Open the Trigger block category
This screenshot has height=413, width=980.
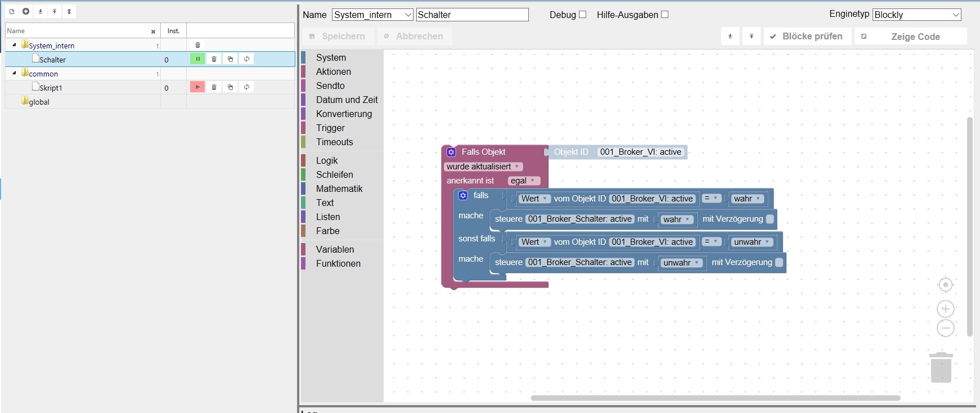tap(330, 128)
